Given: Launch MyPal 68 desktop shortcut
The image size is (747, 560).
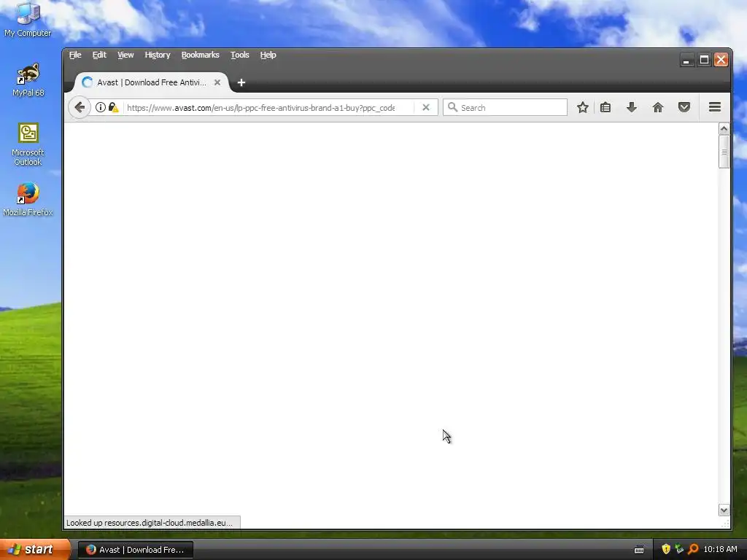Looking at the screenshot, I should coord(28,79).
